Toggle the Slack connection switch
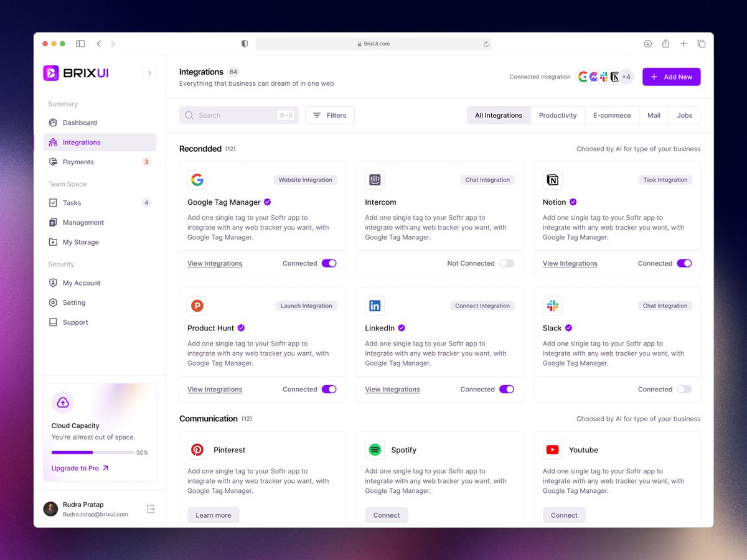This screenshot has height=560, width=747. [684, 390]
